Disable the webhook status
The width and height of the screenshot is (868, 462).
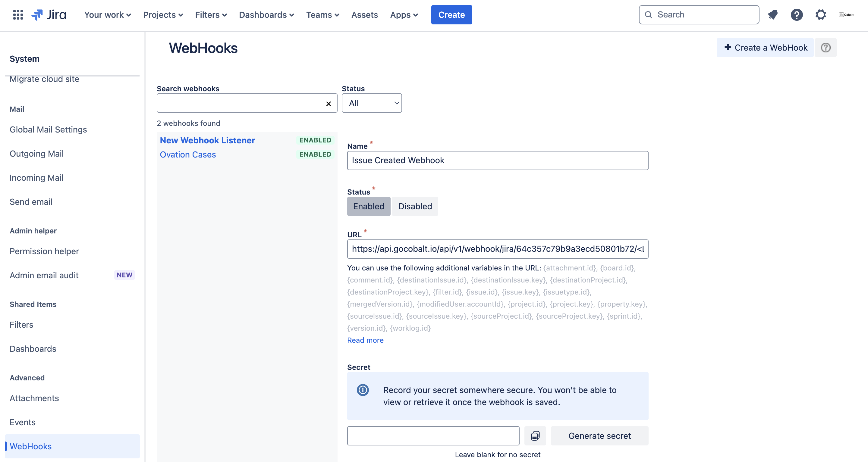click(x=415, y=206)
